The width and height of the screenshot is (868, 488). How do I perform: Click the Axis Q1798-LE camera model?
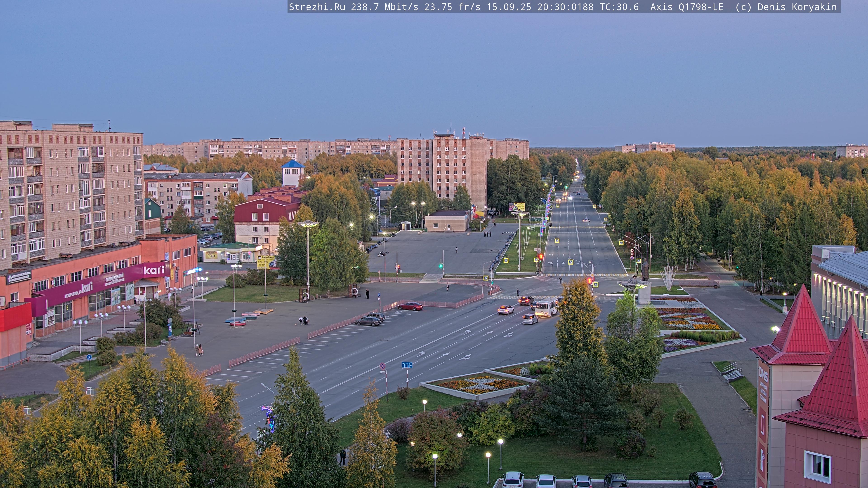(687, 7)
